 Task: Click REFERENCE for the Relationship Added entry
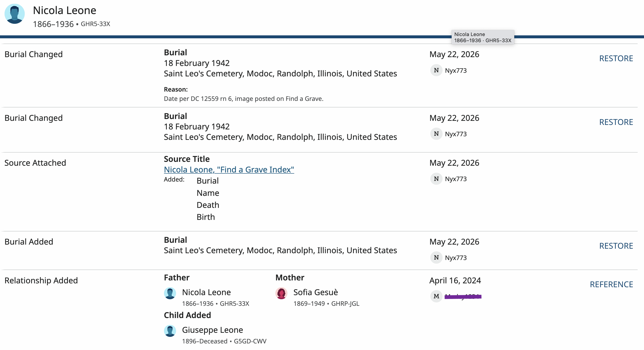(611, 284)
